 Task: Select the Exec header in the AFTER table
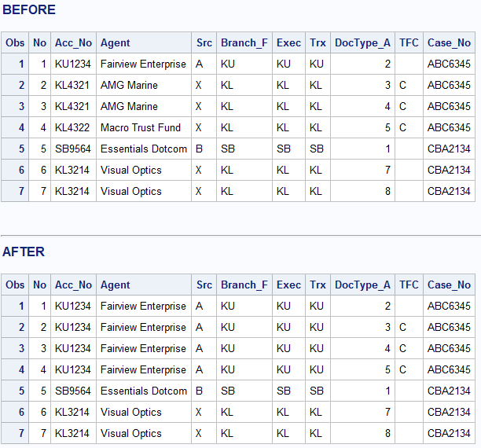(x=288, y=285)
